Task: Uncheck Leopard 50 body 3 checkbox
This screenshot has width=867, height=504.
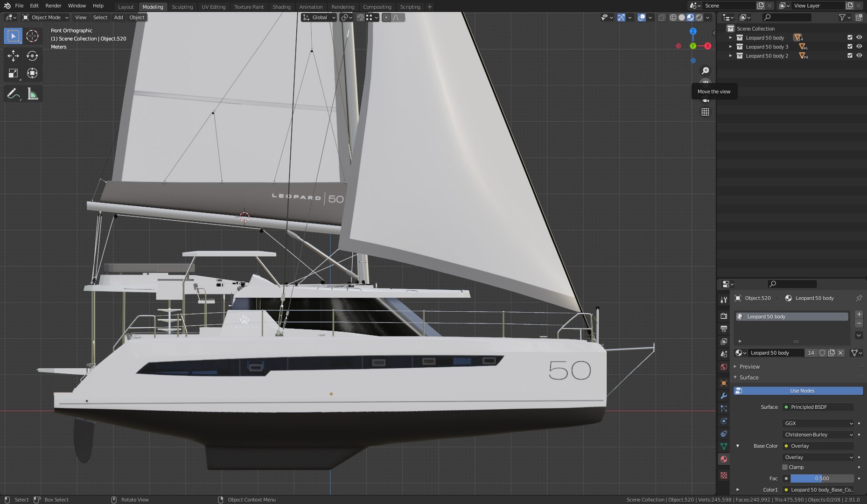Action: [x=850, y=47]
